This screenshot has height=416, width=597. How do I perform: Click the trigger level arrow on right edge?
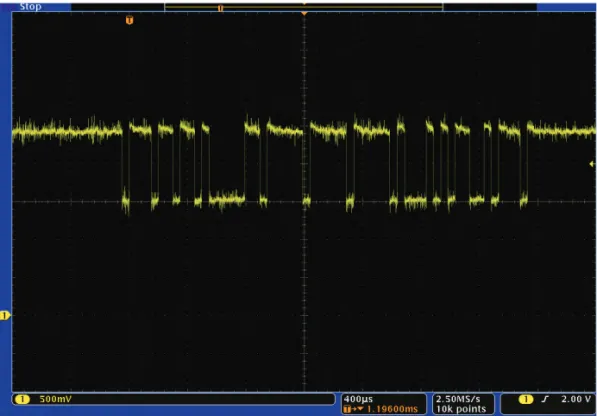pyautogui.click(x=592, y=164)
